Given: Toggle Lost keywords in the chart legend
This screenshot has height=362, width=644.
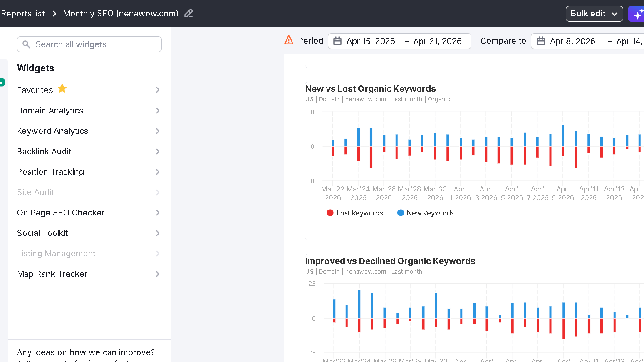Looking at the screenshot, I should pyautogui.click(x=361, y=213).
